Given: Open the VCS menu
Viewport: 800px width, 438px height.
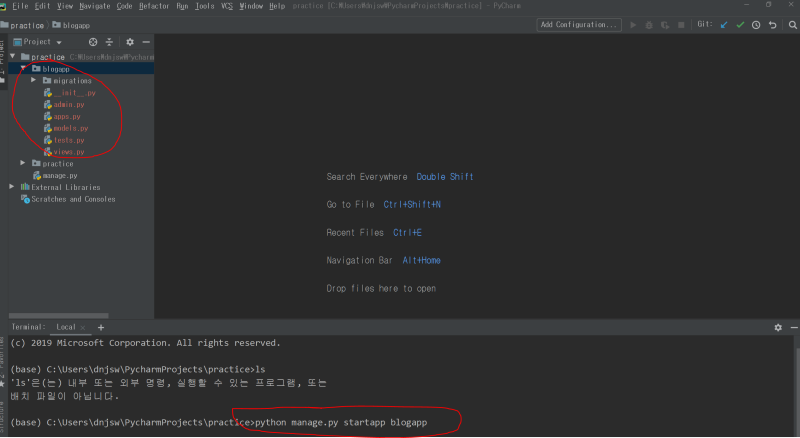Looking at the screenshot, I should 227,6.
